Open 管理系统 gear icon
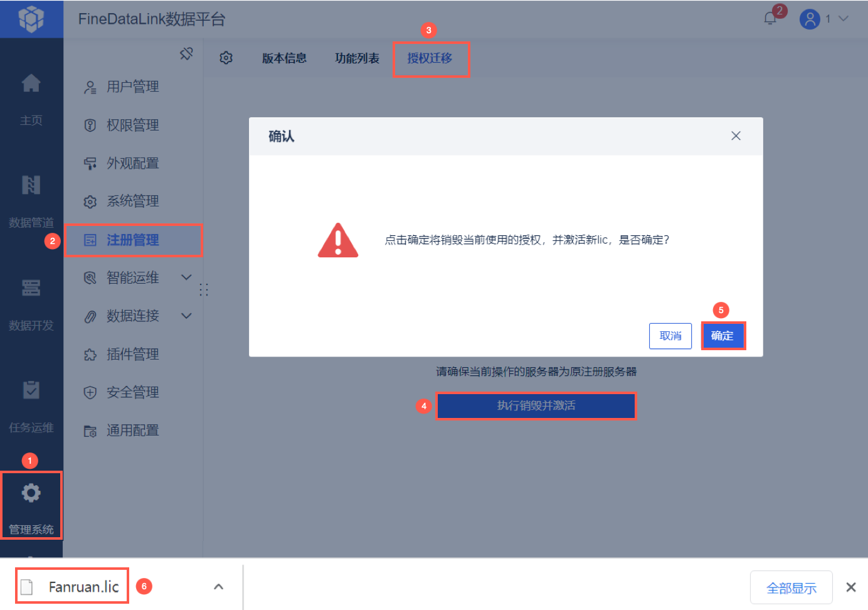Image resolution: width=868 pixels, height=610 pixels. (31, 493)
